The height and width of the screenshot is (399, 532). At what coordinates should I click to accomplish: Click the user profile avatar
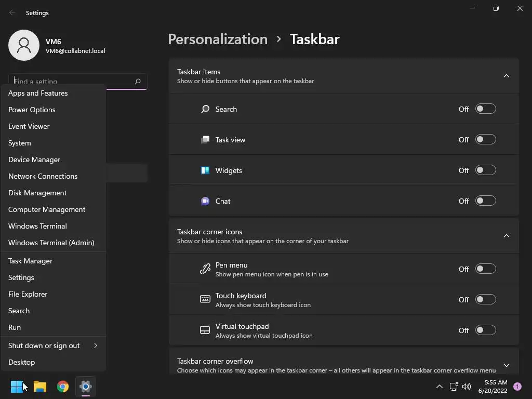(x=24, y=45)
